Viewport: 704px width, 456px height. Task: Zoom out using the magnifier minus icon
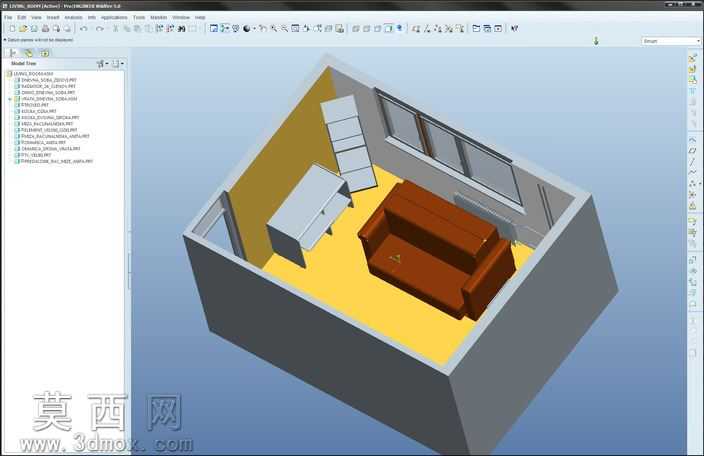tap(284, 29)
